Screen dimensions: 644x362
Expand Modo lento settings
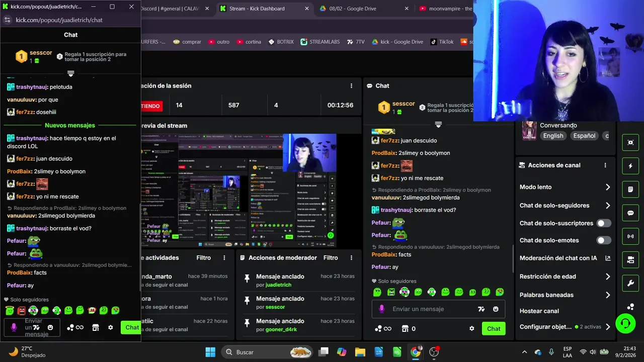[565, 187]
